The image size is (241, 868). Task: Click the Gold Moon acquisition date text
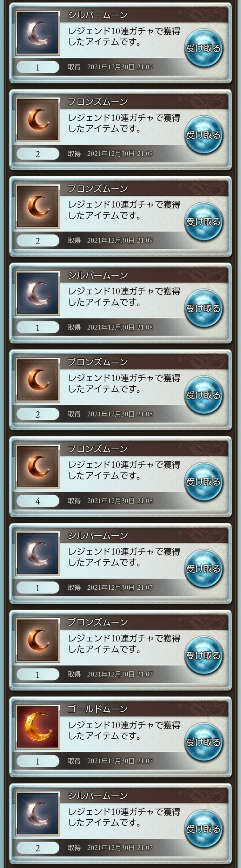[110, 761]
